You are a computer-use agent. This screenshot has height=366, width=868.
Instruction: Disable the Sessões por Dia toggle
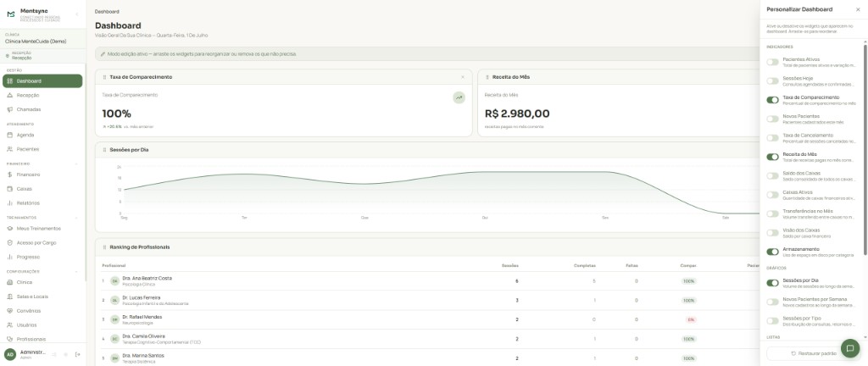coord(772,283)
